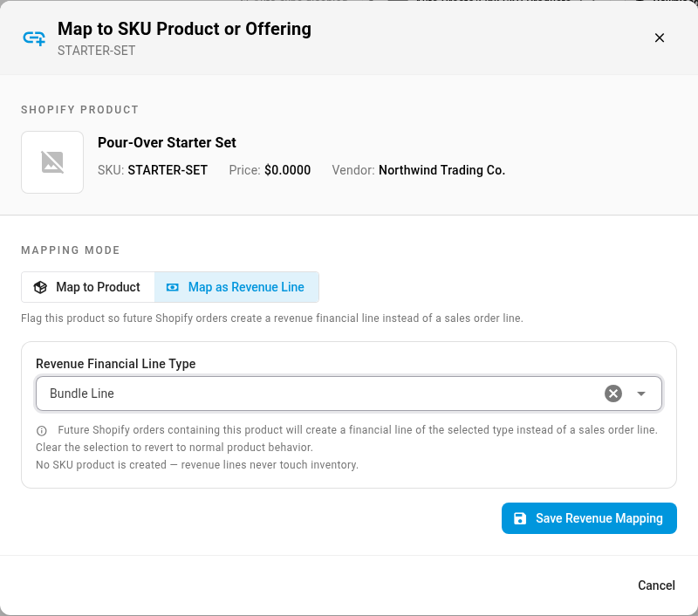The height and width of the screenshot is (616, 698).
Task: Click the MAPPING MODE section heading
Action: pyautogui.click(x=71, y=250)
